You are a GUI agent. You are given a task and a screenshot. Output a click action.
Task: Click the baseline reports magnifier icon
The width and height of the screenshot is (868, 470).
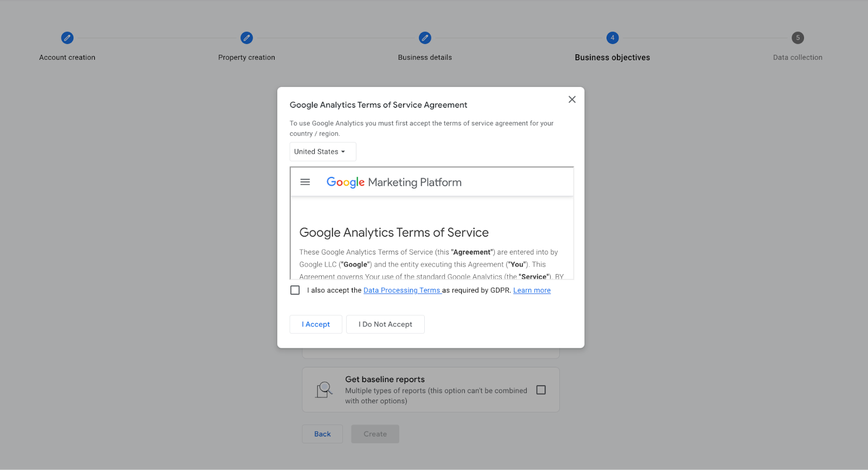pos(324,390)
